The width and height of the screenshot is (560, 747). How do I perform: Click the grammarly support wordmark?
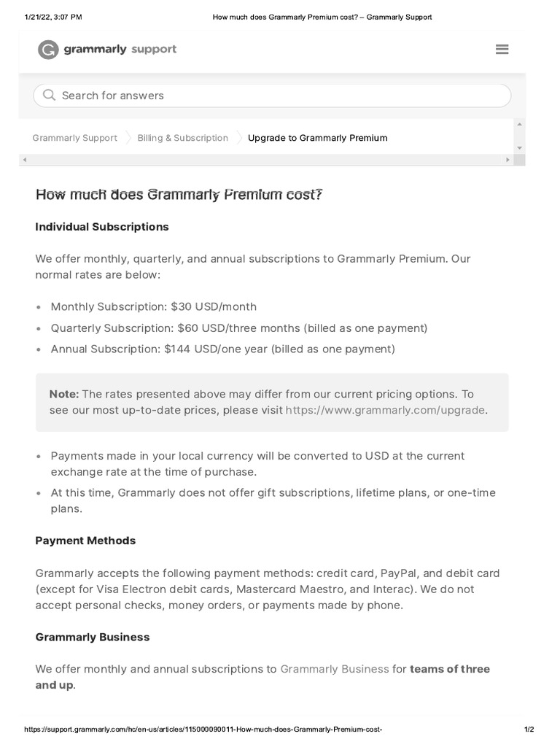coord(120,50)
